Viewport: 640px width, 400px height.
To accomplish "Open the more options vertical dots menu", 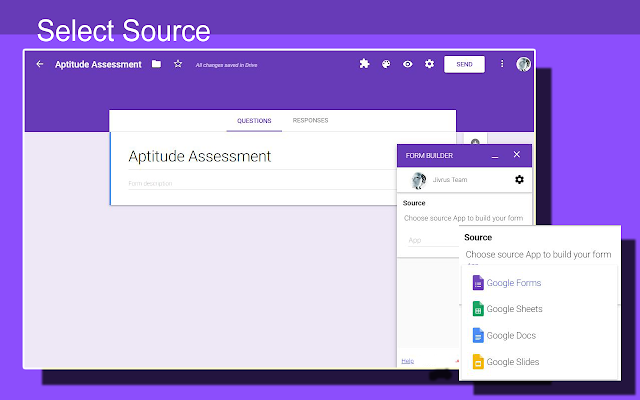I will (x=502, y=64).
